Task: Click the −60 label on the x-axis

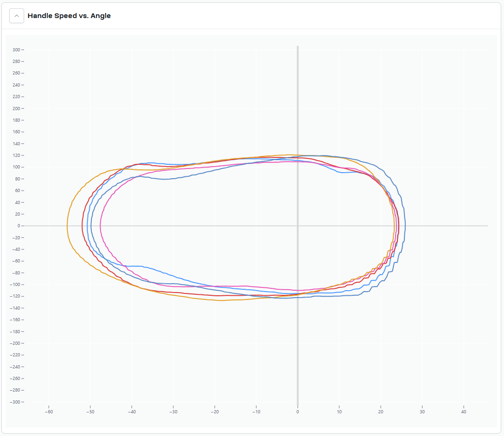Action: (x=49, y=412)
